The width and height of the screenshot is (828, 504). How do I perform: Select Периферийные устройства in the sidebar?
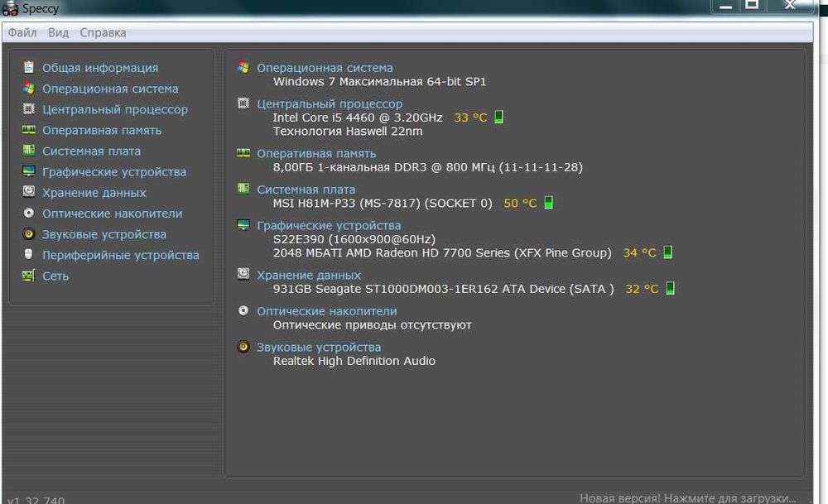tap(121, 255)
